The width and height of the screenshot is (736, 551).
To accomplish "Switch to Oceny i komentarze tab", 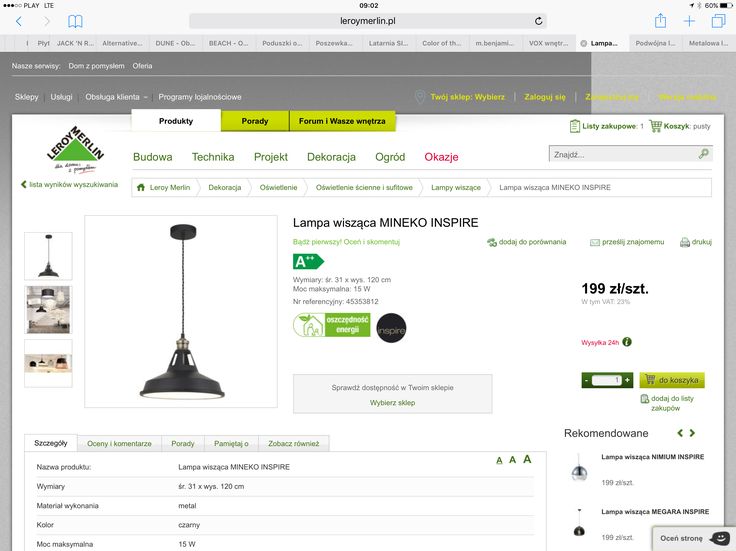I will [119, 444].
